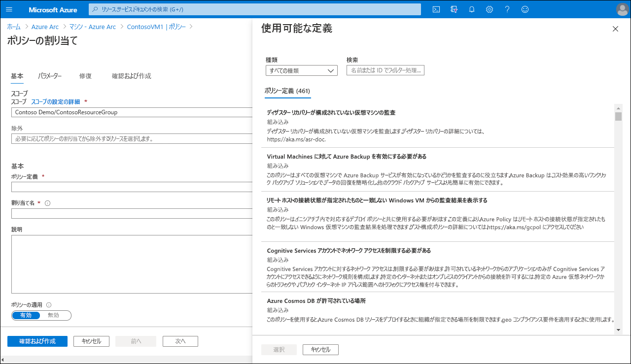Open directory and subscription filter icon
The height and width of the screenshot is (364, 631).
pyautogui.click(x=454, y=9)
